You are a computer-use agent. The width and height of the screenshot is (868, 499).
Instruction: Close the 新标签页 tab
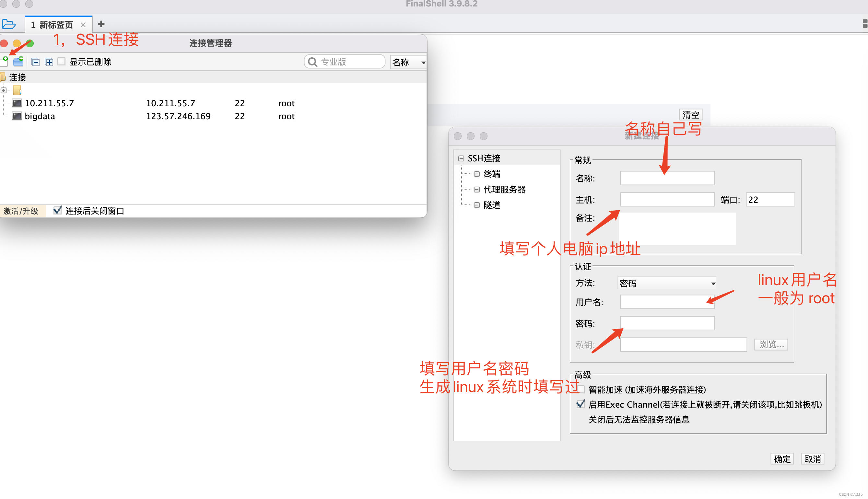pos(83,25)
